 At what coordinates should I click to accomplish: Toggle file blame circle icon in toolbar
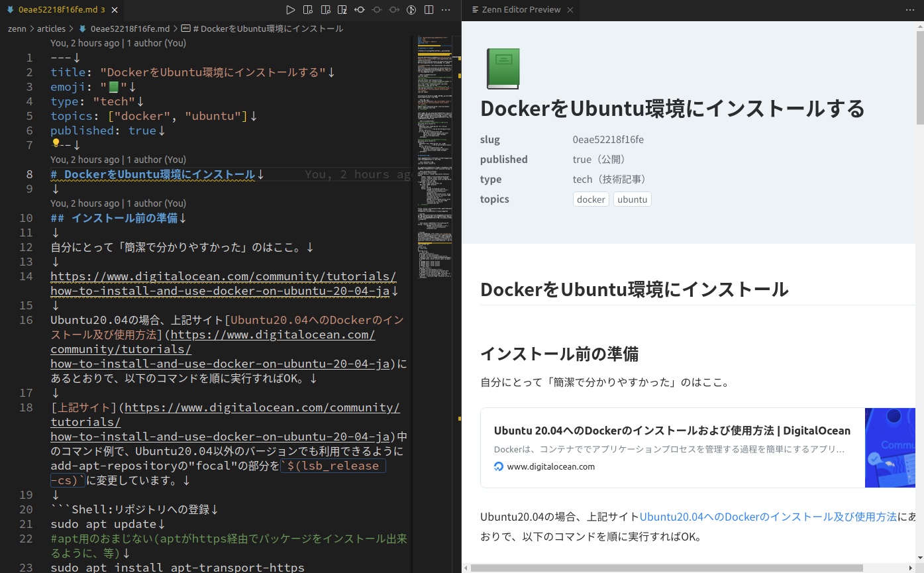pos(411,10)
